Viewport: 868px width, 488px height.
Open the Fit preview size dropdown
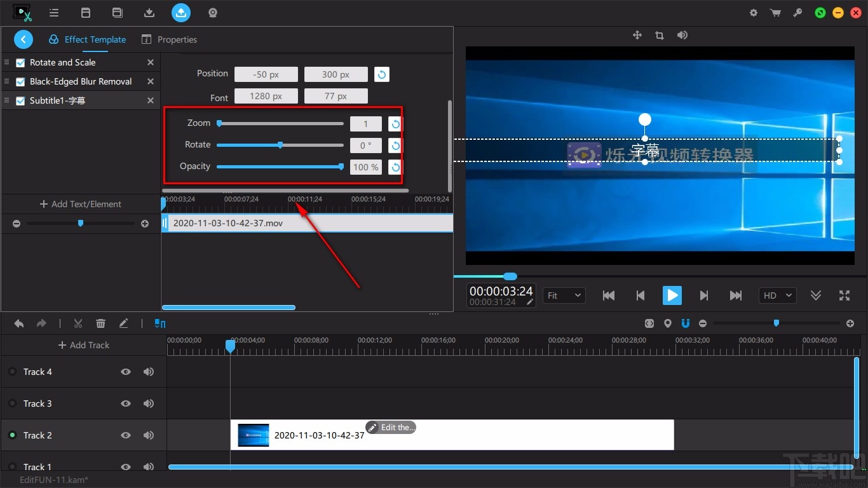click(x=564, y=295)
